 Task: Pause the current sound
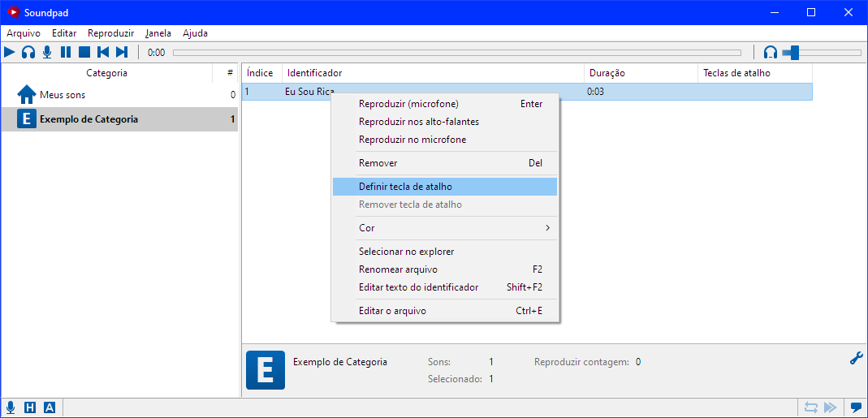click(66, 52)
